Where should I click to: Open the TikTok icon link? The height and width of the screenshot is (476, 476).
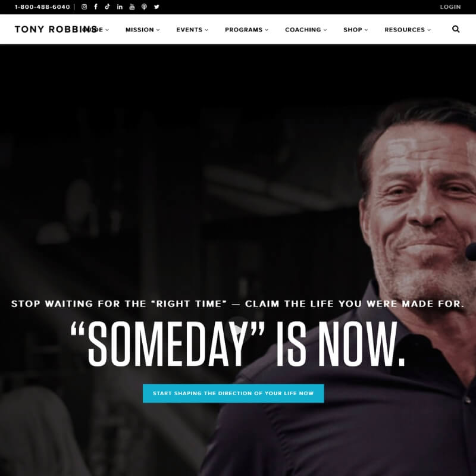(x=108, y=7)
